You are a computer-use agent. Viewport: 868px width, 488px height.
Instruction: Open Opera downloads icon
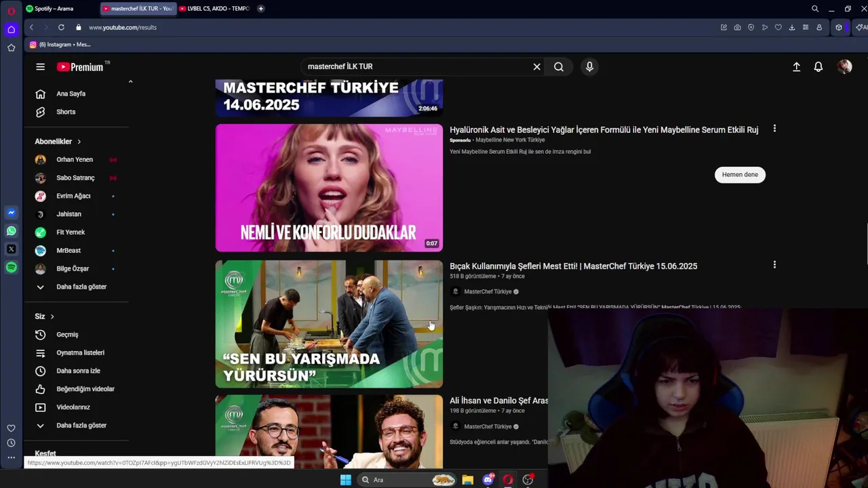[x=791, y=27]
